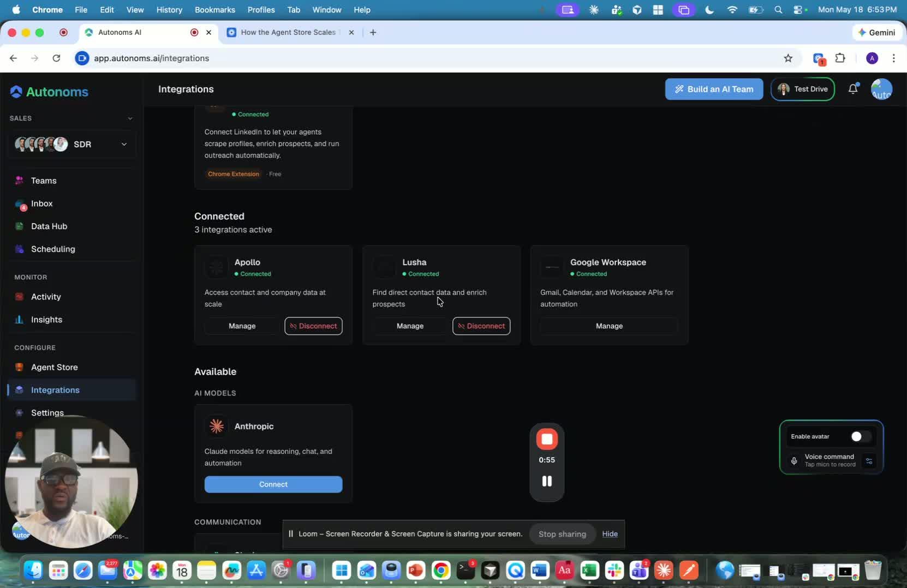
Task: Open the user avatar in header
Action: click(881, 89)
